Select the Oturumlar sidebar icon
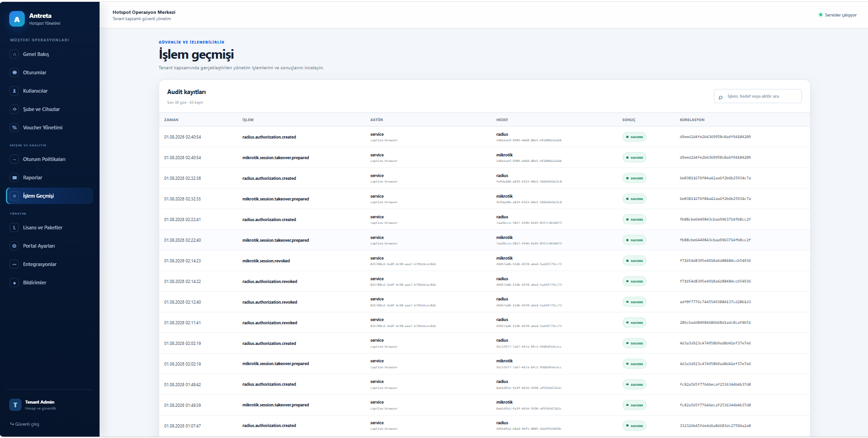The image size is (868, 438). 15,72
